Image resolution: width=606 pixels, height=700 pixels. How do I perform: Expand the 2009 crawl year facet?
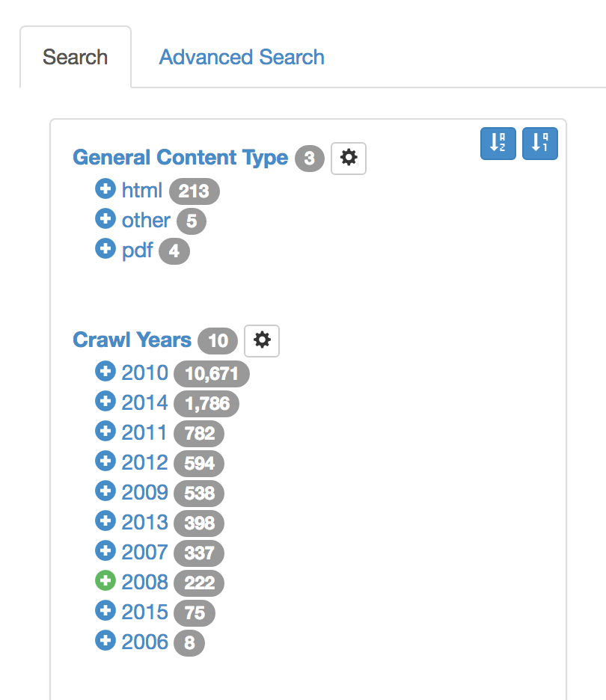pyautogui.click(x=105, y=491)
